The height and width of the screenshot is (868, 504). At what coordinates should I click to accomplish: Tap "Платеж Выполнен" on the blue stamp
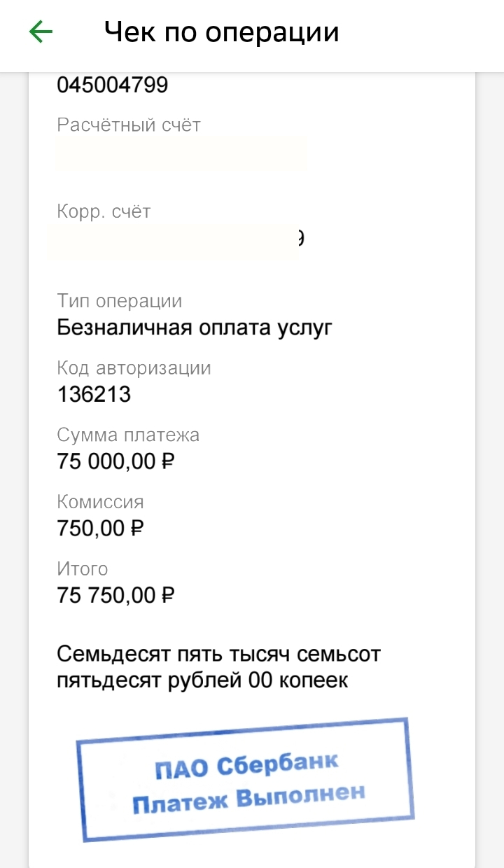248,799
